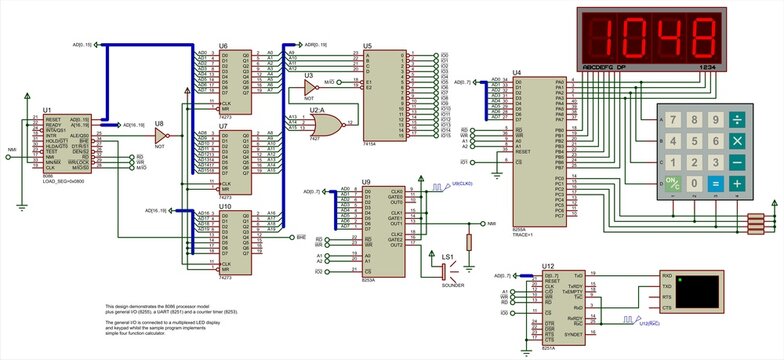Screen dimensions: 784x360
Task: Hit the green ON/C key on keypad
Action: 674,184
